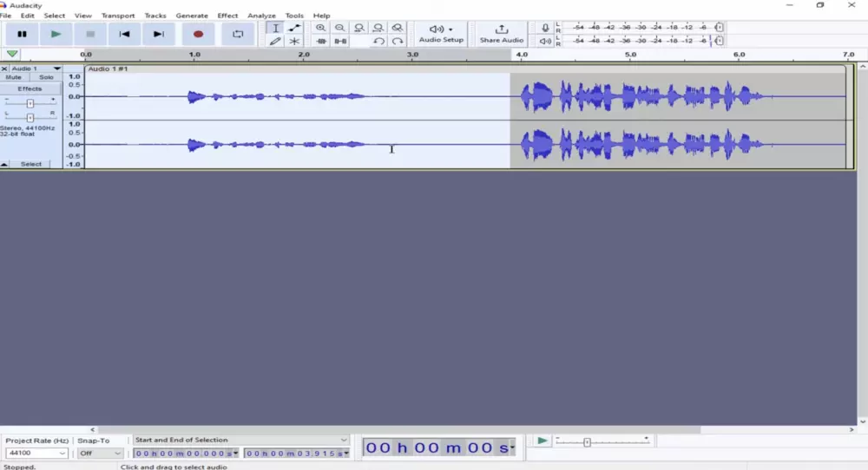Screen dimensions: 868x470
Task: Click the microphone record meter icon
Action: click(x=545, y=28)
